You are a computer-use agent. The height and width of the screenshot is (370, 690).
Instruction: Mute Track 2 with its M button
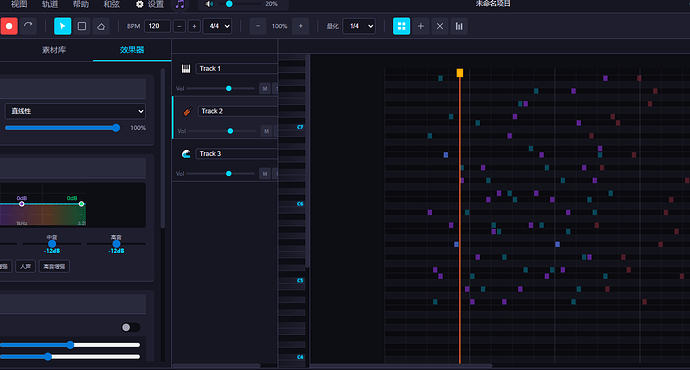[266, 131]
